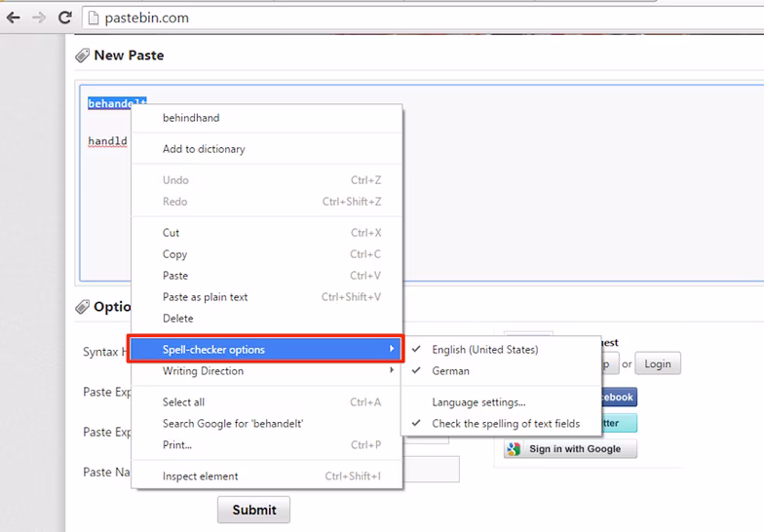This screenshot has width=764, height=532.
Task: Click the tag icon beside New Paste
Action: pos(82,56)
